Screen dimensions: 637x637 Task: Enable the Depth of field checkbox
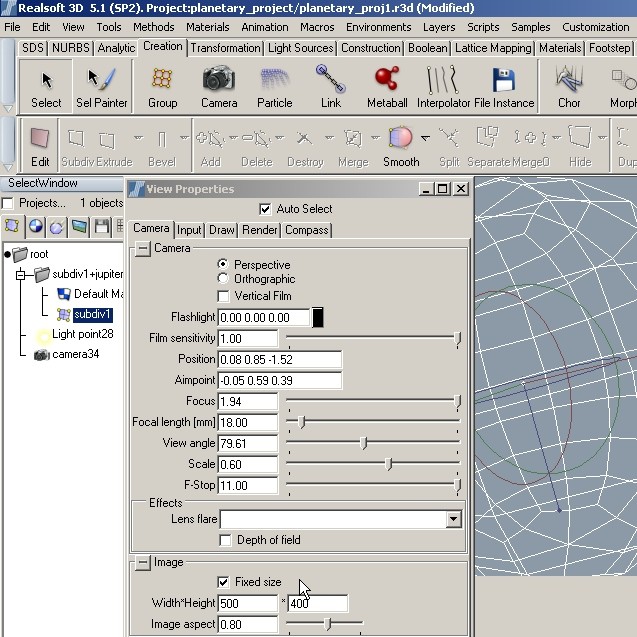pyautogui.click(x=225, y=540)
